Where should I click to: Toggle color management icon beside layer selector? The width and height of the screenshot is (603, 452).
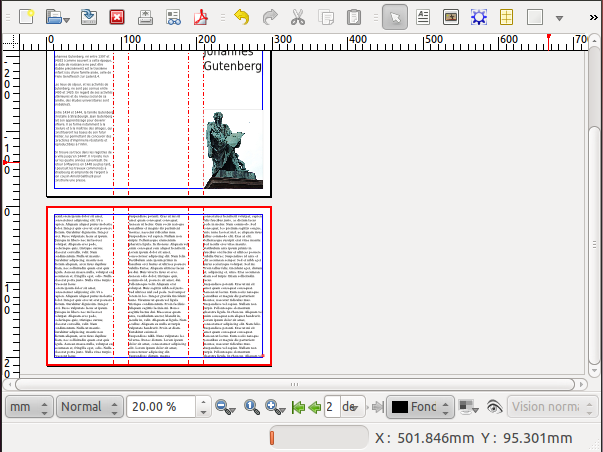[467, 407]
